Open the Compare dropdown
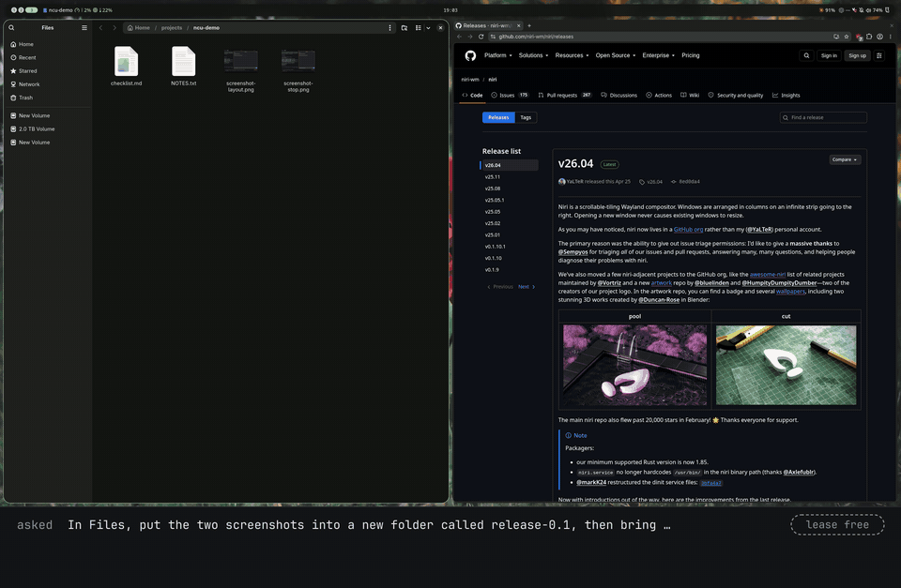This screenshot has width=901, height=588. click(845, 159)
